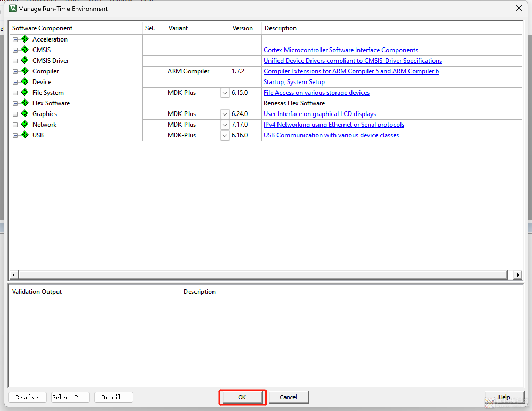The image size is (532, 411).
Task: Open File System variant dropdown
Action: (225, 93)
